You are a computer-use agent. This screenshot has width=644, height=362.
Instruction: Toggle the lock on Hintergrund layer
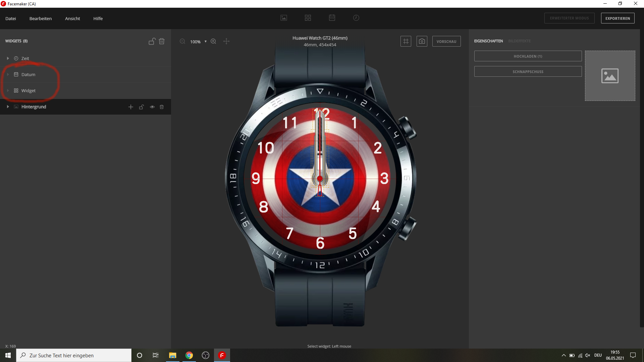(142, 107)
